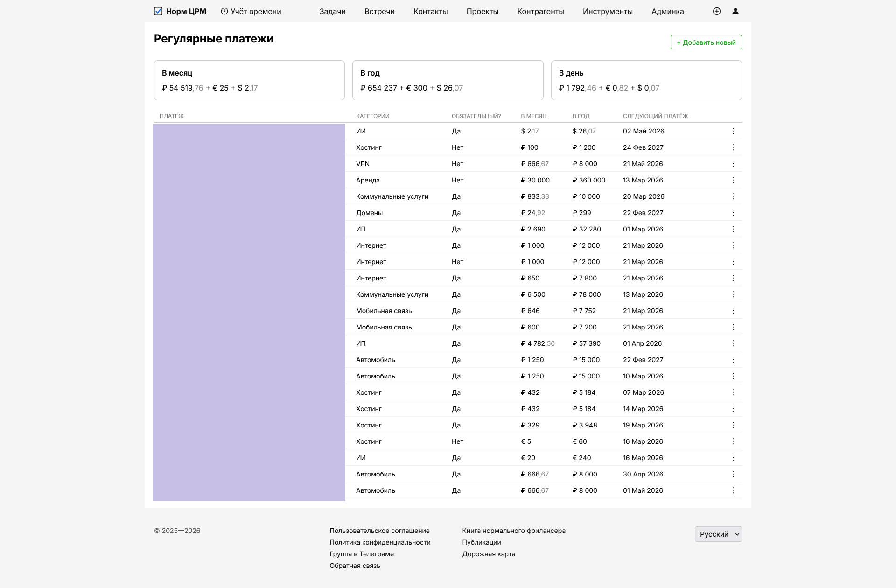Open Дорожная карта footer link

click(489, 554)
